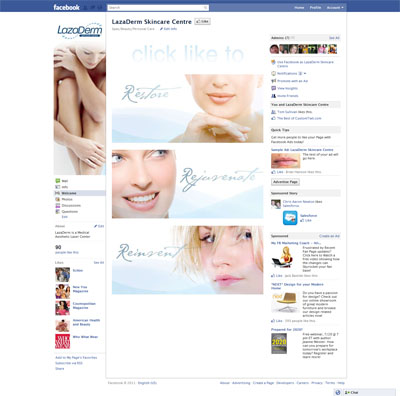Open Profile from the top bar
Viewport: 400px width, 396px height.
pyautogui.click(x=315, y=7)
